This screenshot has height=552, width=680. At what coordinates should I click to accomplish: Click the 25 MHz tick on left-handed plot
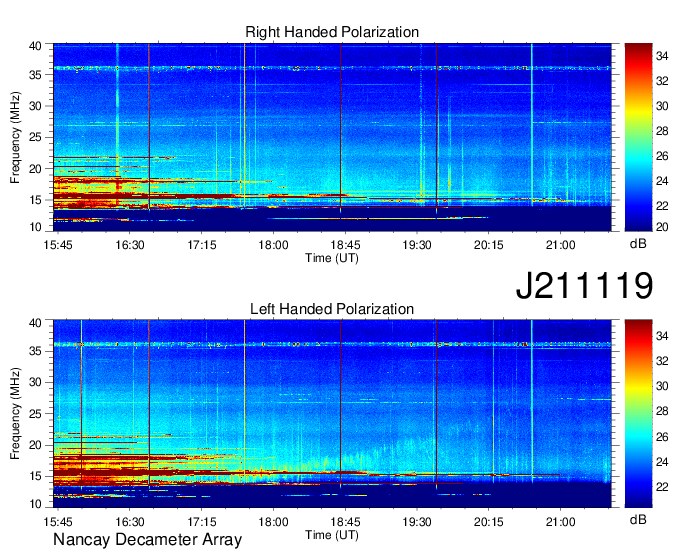(x=35, y=414)
